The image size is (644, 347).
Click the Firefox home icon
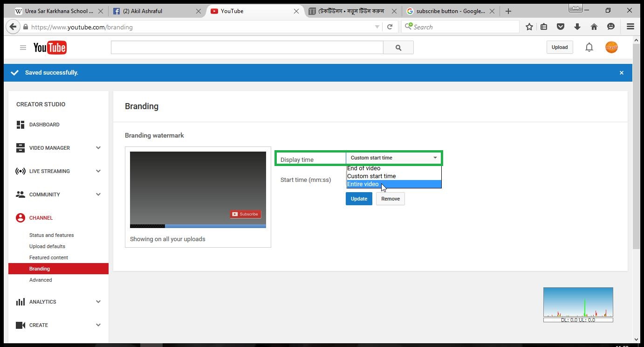pos(594,27)
